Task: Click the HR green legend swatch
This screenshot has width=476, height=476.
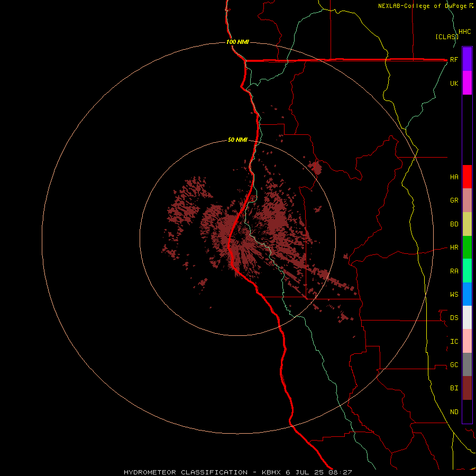Action: pos(467,248)
